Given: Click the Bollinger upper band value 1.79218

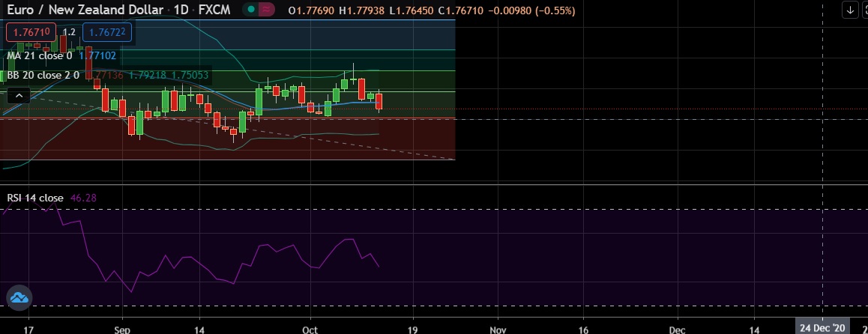Looking at the screenshot, I should (x=148, y=75).
